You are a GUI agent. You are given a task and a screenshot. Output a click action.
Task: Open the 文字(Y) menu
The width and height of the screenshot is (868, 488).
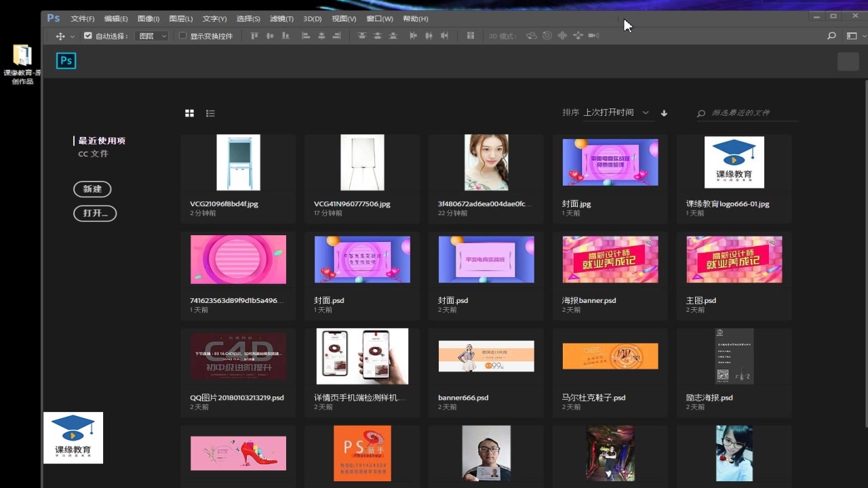click(214, 19)
